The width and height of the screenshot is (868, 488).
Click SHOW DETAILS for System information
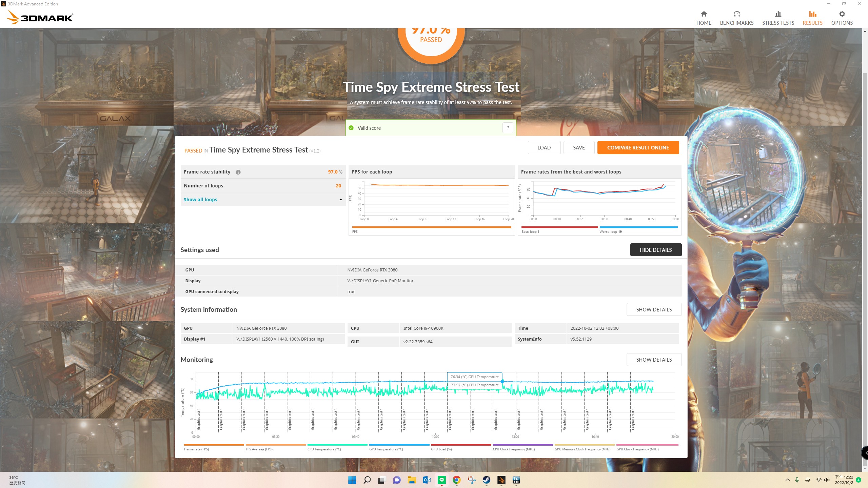[x=654, y=309]
